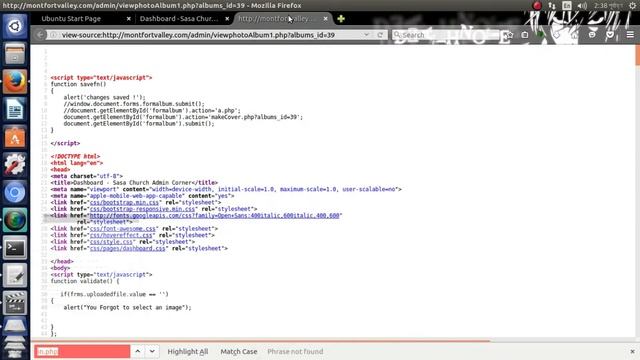Viewport: 640px width, 360px height.
Task: Close the Ubuntu Start Page tab
Action: pos(129,19)
